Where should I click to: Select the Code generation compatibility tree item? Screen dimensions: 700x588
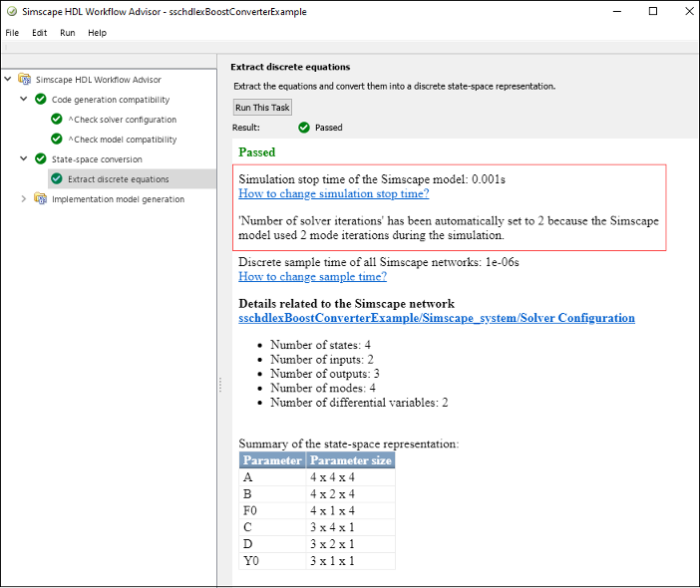(x=111, y=100)
